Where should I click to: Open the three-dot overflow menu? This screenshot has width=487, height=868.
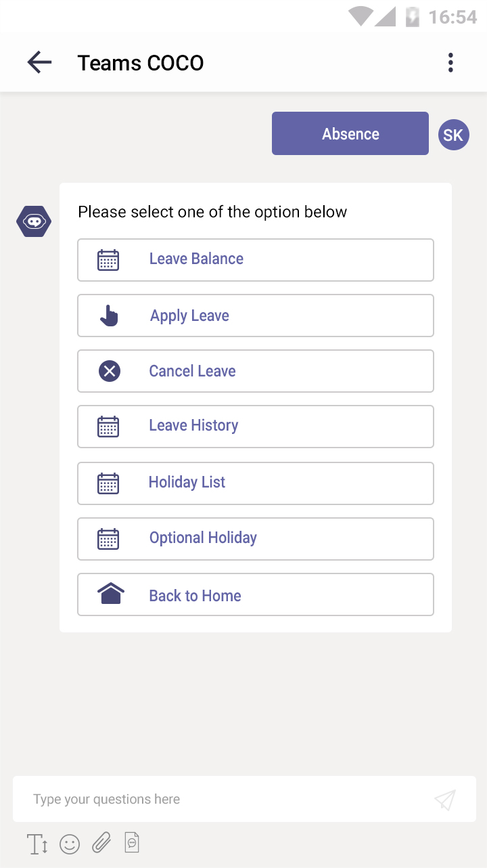pos(450,63)
